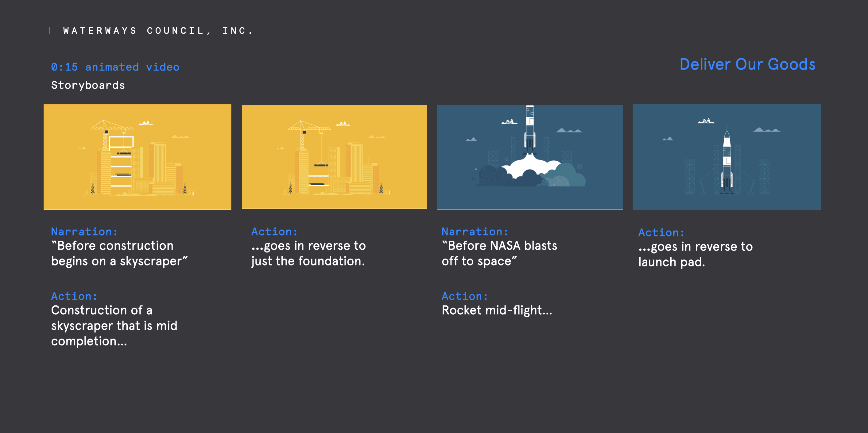Click "Before NASA blasts off to space" text
The image size is (868, 433).
tap(499, 253)
